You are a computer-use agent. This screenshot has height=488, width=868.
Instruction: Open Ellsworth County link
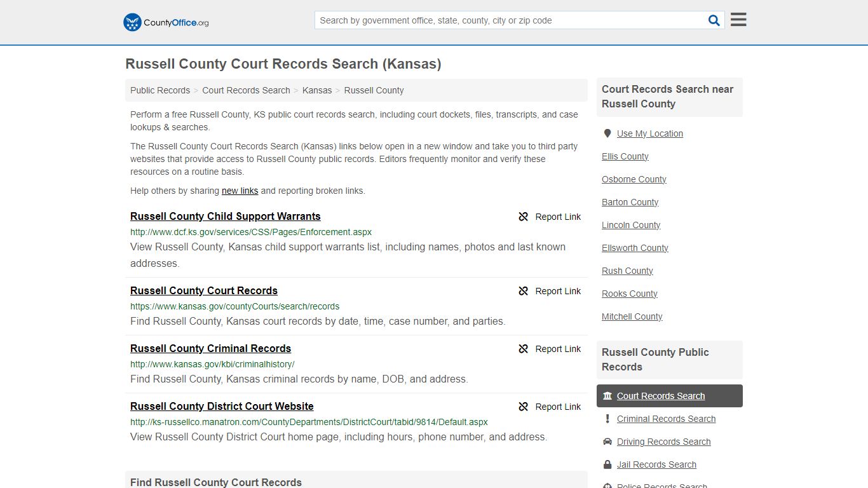coord(635,248)
